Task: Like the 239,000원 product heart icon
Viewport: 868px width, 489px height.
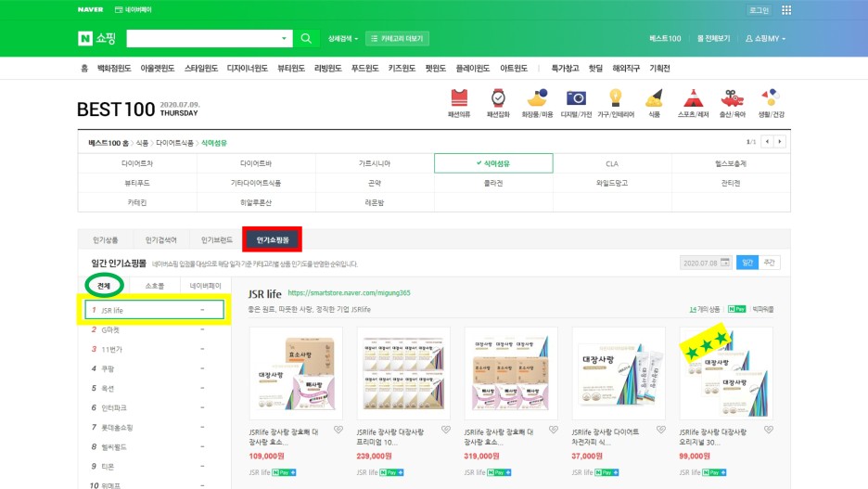Action: (446, 430)
